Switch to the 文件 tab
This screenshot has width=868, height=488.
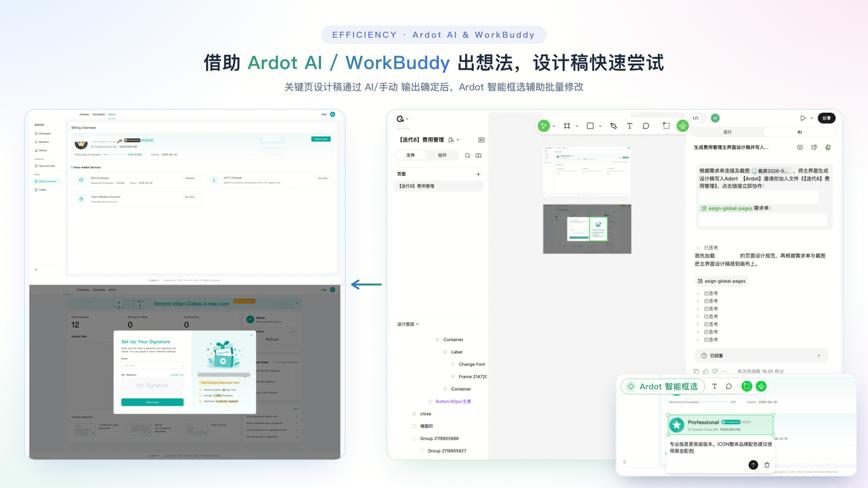[x=410, y=156]
